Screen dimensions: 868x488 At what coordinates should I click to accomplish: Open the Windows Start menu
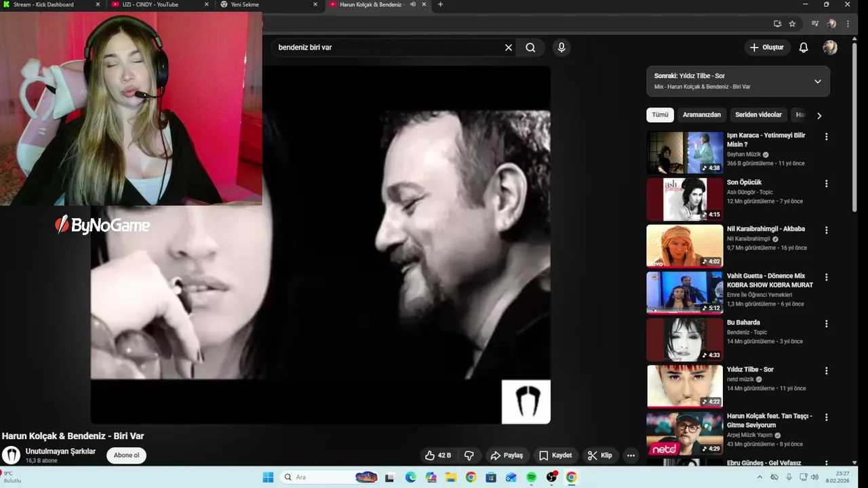coord(268,477)
